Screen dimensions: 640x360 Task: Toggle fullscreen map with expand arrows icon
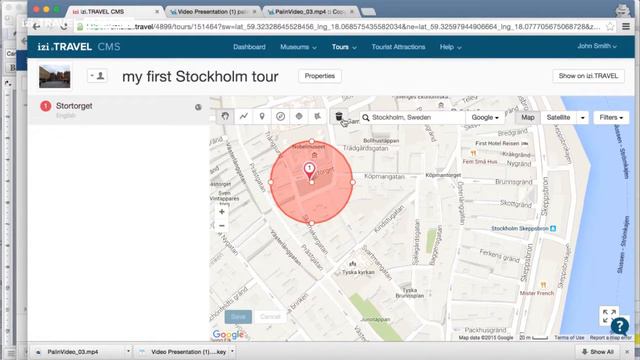tap(609, 316)
